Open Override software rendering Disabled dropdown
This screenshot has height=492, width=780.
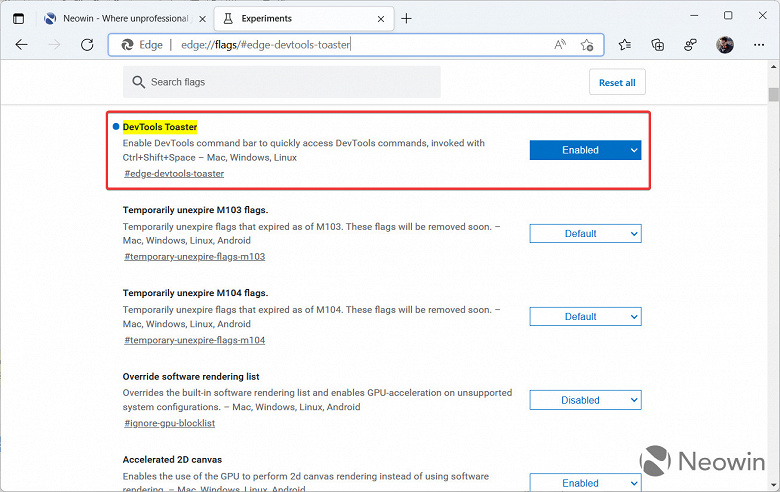pyautogui.click(x=585, y=400)
